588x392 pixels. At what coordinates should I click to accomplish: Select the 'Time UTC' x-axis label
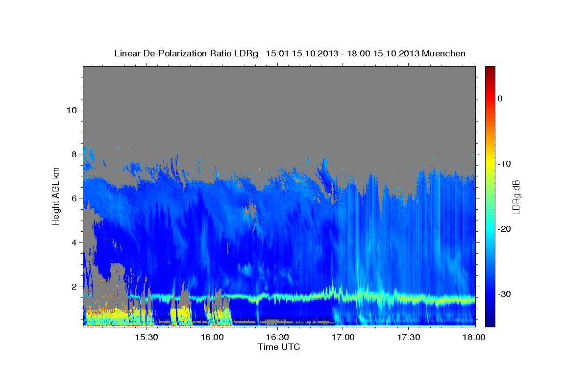pos(279,347)
